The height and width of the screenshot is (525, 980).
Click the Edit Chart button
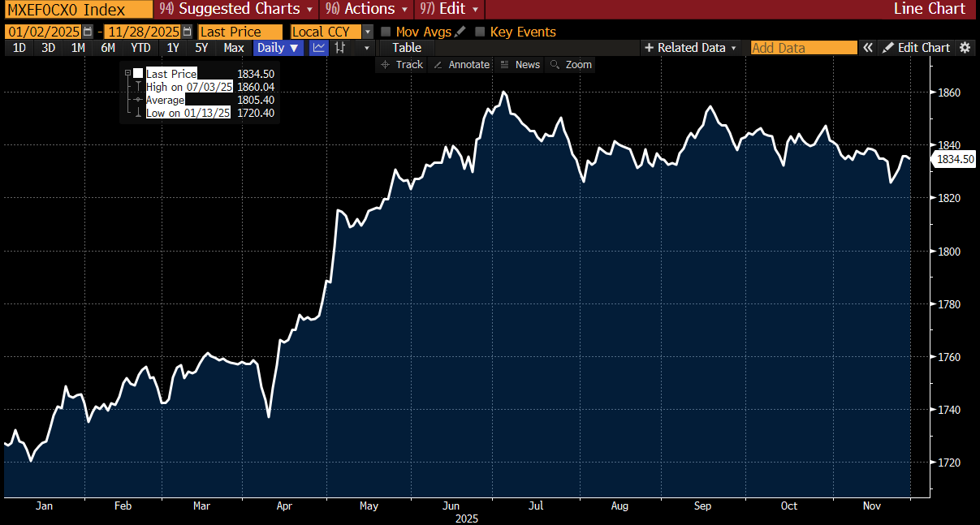pyautogui.click(x=916, y=48)
